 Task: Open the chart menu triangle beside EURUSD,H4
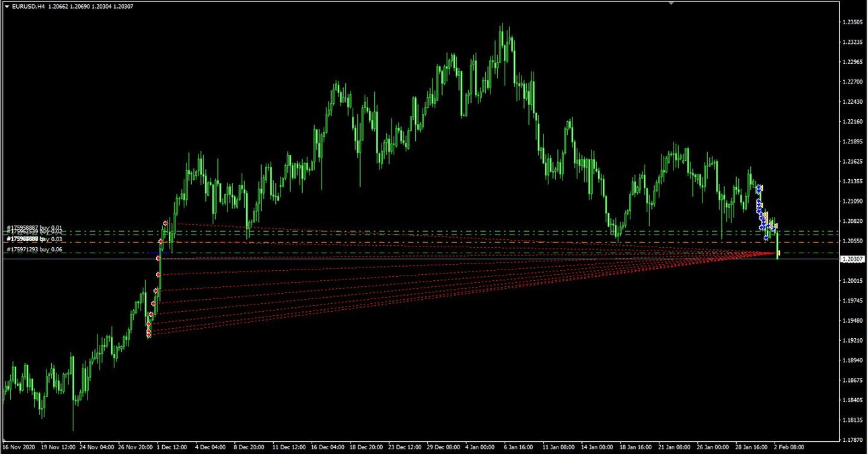7,6
